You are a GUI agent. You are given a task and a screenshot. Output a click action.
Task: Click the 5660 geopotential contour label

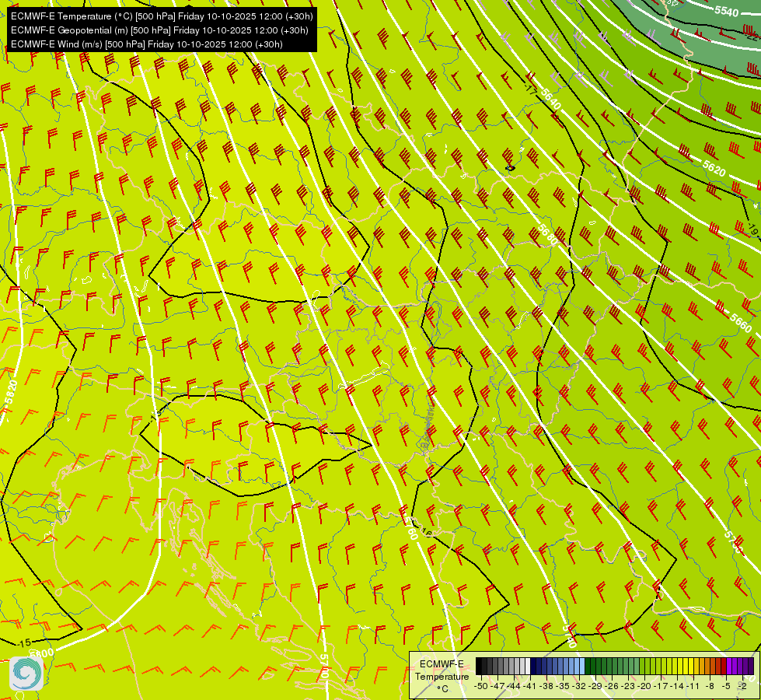[x=741, y=323]
